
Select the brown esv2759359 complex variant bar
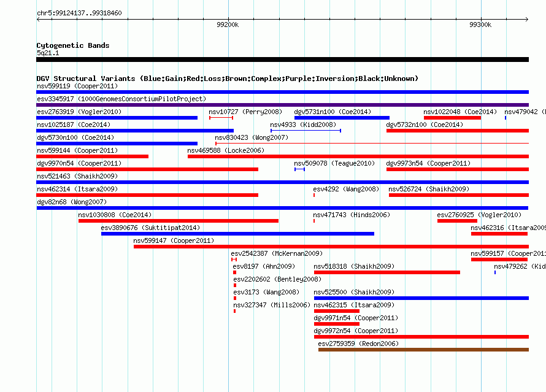[x=423, y=350]
